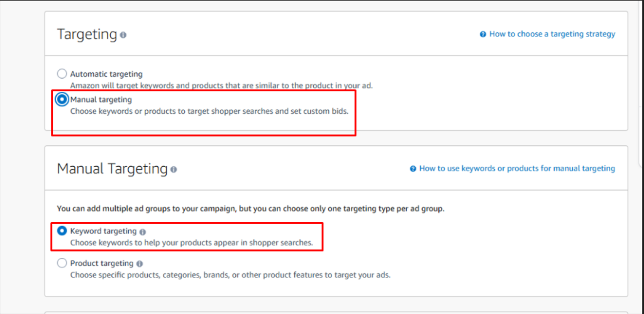This screenshot has width=644, height=314.
Task: Click the info icon beside Targeting heading
Action: 123,35
